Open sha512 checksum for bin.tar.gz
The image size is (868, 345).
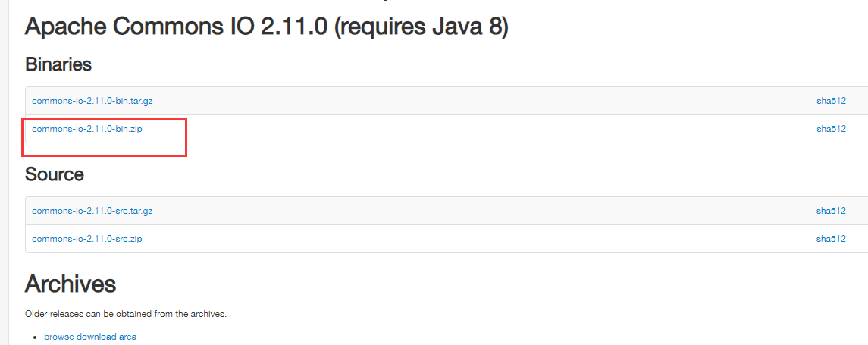click(x=831, y=101)
